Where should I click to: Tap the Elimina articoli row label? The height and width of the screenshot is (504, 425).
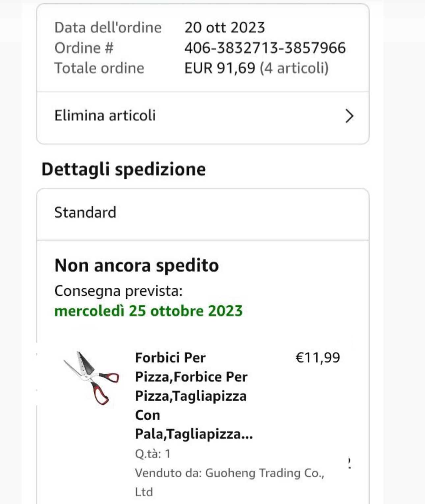[105, 116]
